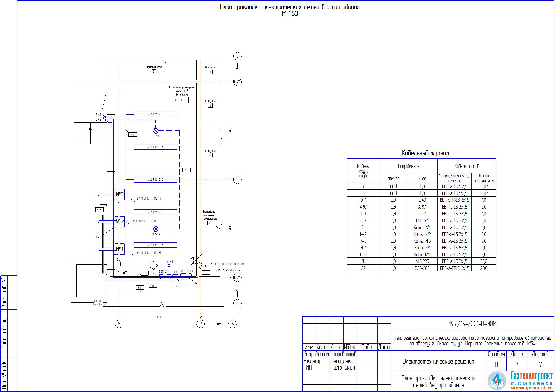Click the Котел №2 table cell
The image size is (555, 392).
click(x=422, y=234)
